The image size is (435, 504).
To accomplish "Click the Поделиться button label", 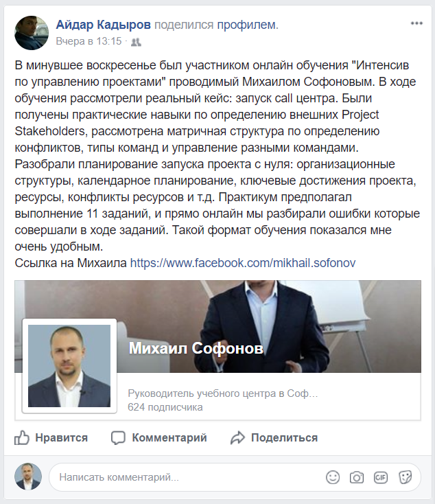I will pyautogui.click(x=284, y=438).
